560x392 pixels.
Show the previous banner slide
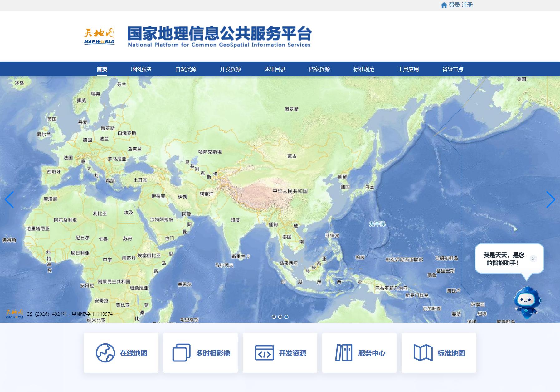9,199
